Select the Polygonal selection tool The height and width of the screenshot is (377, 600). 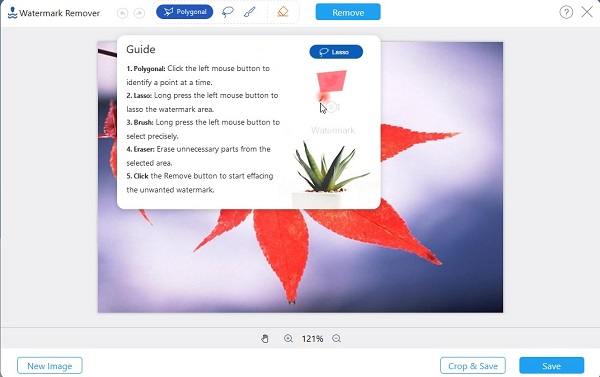pyautogui.click(x=184, y=12)
